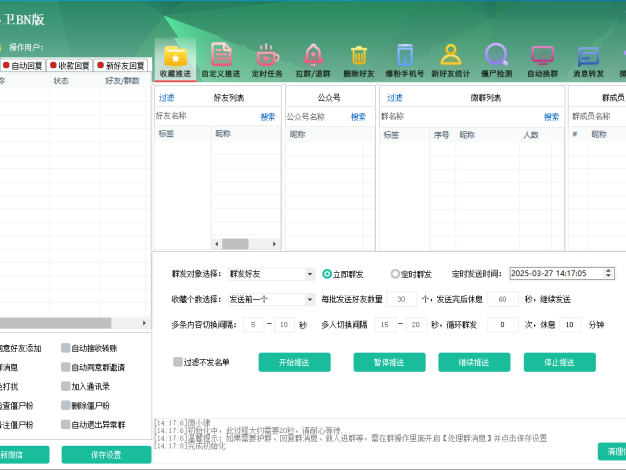Image resolution: width=626 pixels, height=470 pixels.
Task: Click the 完成初始化 log line
Action: tap(190, 446)
